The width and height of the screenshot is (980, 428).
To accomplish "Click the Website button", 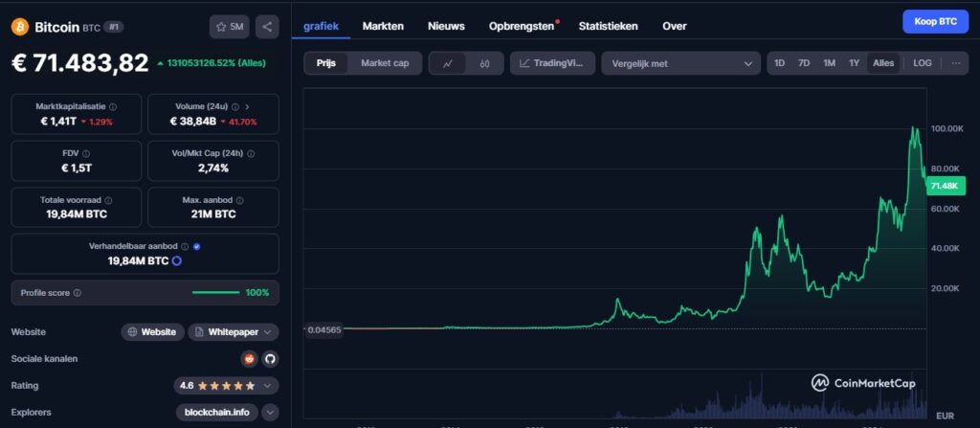I will click(152, 332).
